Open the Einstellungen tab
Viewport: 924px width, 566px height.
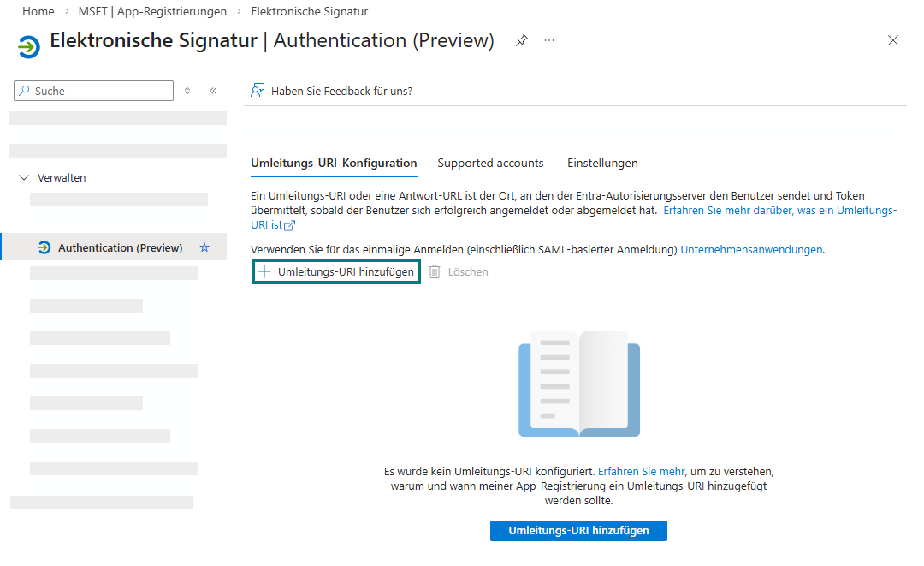point(602,163)
